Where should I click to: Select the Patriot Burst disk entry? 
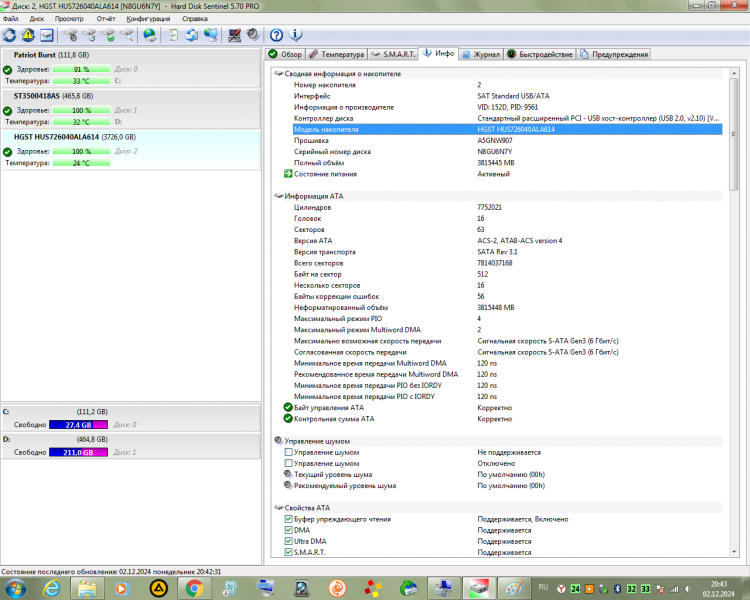click(x=131, y=68)
